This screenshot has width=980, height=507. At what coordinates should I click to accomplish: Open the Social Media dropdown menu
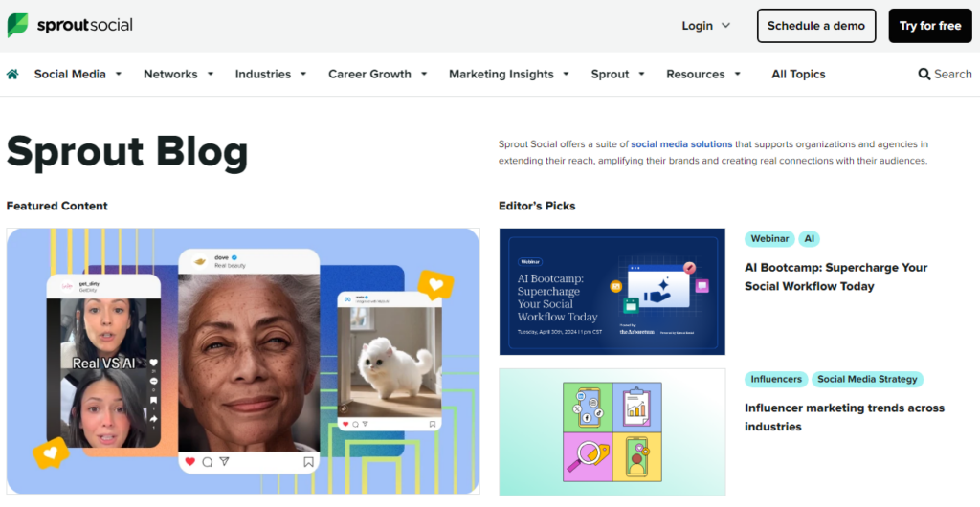(78, 74)
